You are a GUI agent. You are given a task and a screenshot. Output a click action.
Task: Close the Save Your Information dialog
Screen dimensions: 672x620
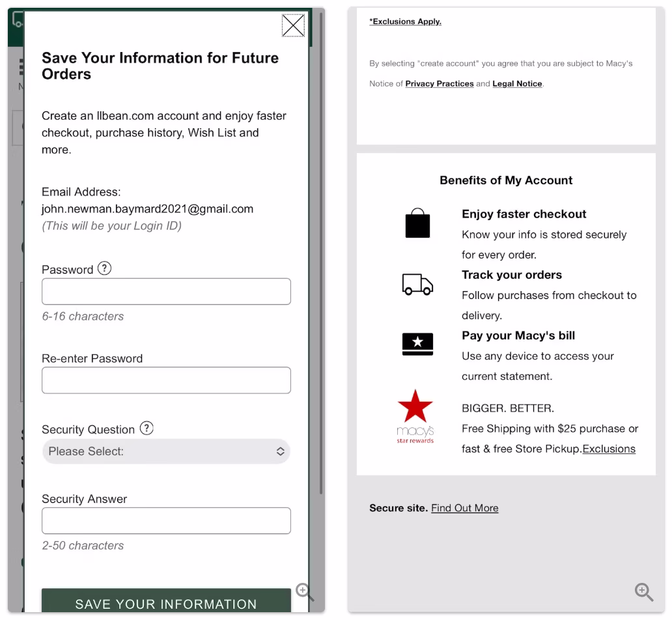[x=293, y=25]
